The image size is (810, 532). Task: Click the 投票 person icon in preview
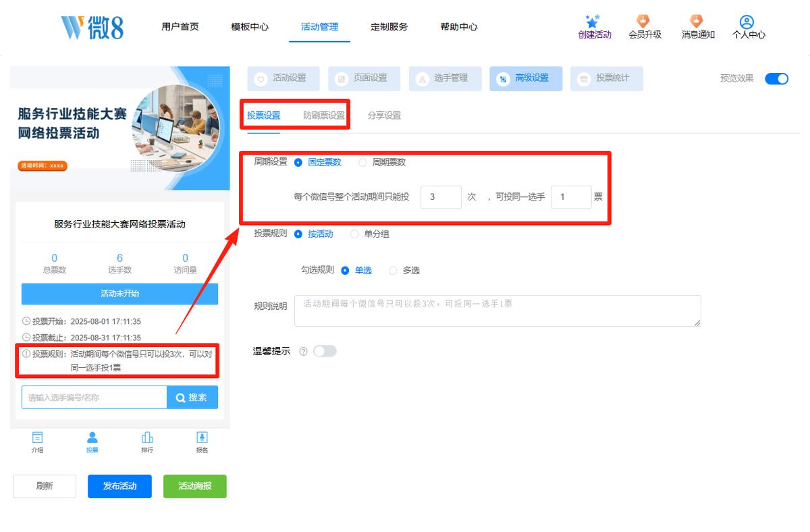click(x=92, y=437)
